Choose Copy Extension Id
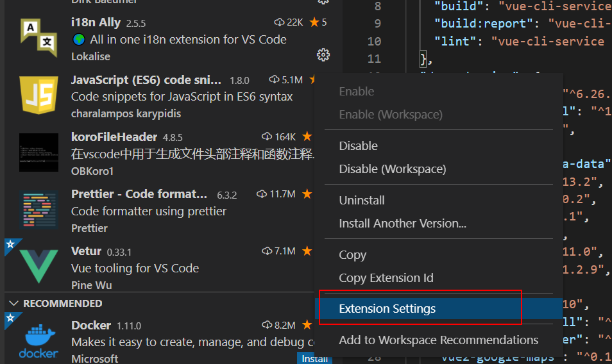The image size is (612, 364). (x=439, y=278)
